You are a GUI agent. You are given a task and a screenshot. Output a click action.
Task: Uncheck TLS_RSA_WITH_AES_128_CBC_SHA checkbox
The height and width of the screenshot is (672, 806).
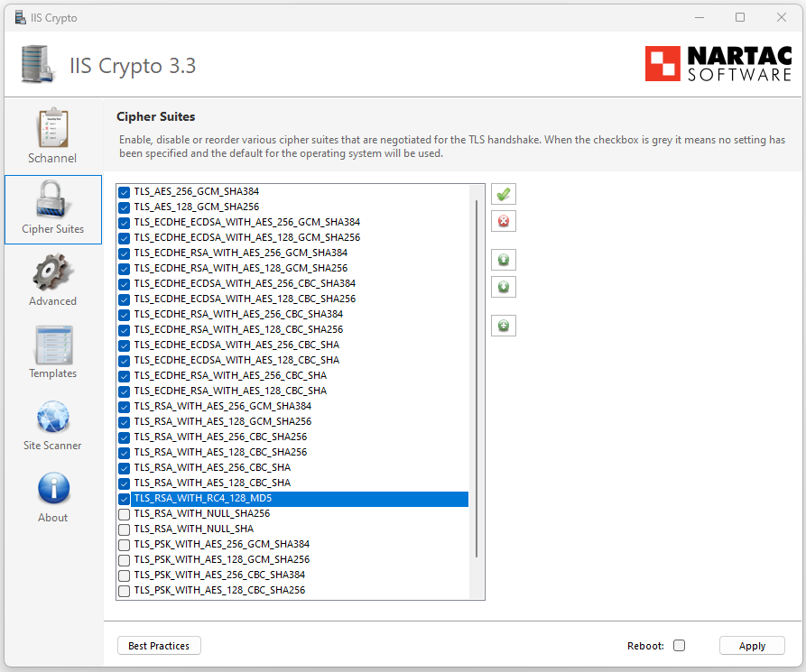click(x=124, y=483)
